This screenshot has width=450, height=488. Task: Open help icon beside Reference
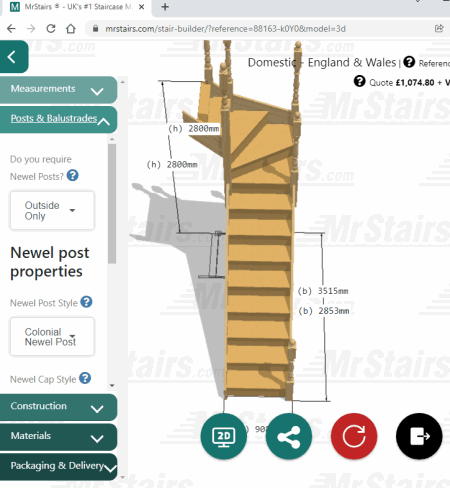tap(409, 62)
